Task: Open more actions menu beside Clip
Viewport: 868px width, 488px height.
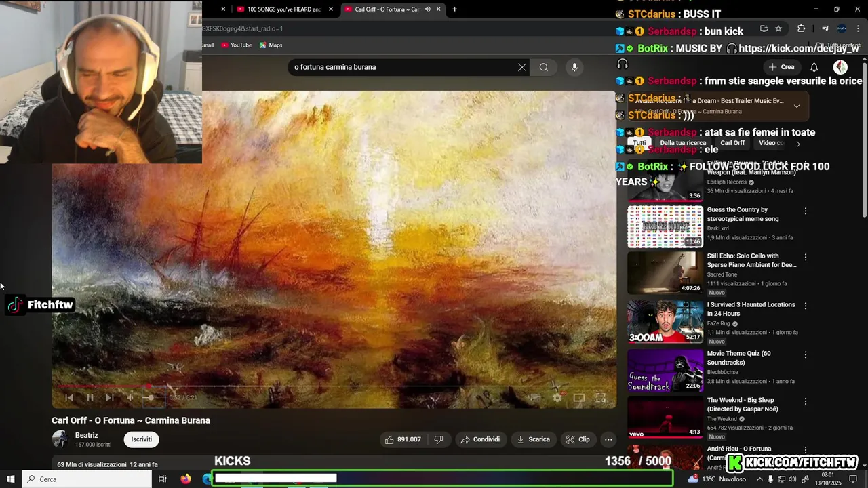Action: point(608,439)
